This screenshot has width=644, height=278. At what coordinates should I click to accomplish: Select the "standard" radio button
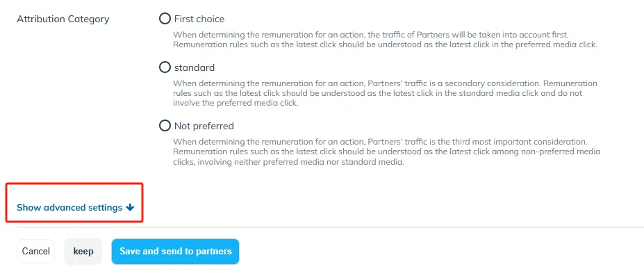165,67
